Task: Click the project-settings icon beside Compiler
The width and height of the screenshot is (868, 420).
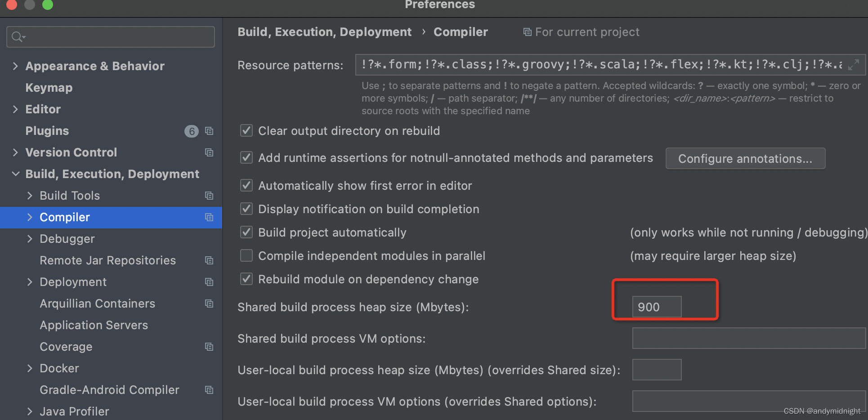Action: point(209,217)
